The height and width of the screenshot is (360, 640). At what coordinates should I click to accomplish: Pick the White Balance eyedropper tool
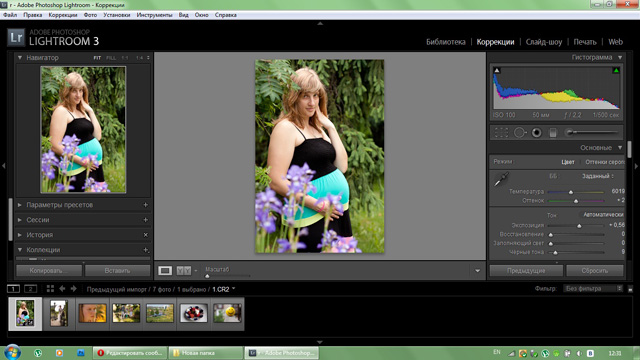tap(501, 179)
